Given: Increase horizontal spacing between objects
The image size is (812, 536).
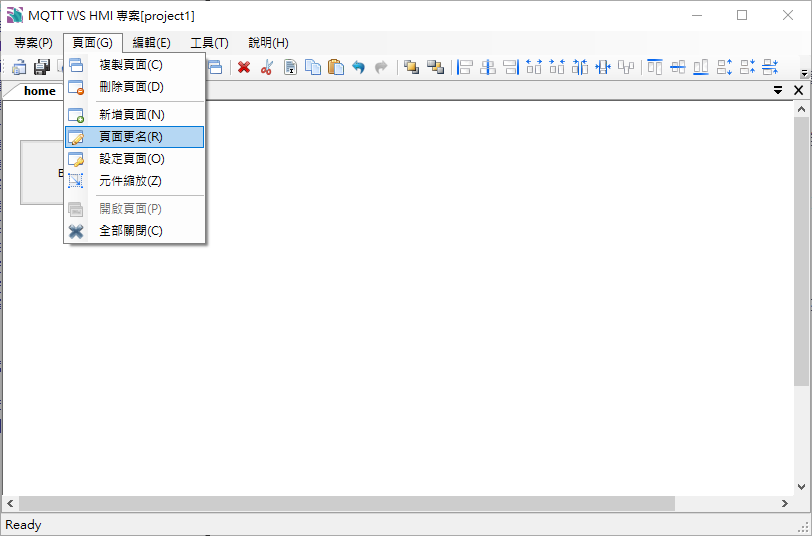Looking at the screenshot, I should click(x=534, y=67).
